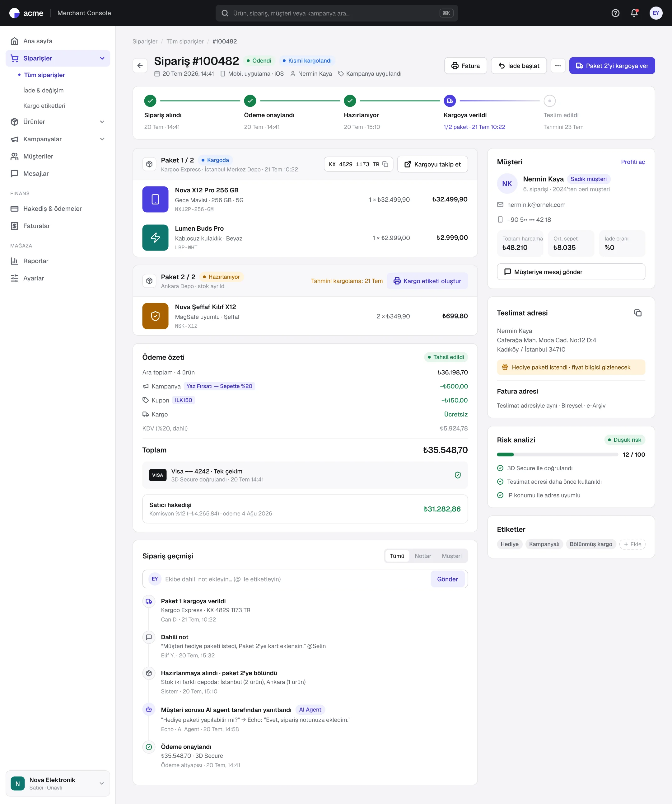Open Kargo etiketleri in sidebar
The image size is (672, 804).
click(x=44, y=106)
